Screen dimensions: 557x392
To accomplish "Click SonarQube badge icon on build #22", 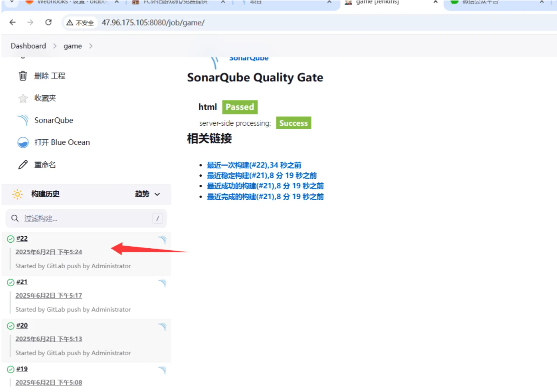I will pyautogui.click(x=162, y=240).
